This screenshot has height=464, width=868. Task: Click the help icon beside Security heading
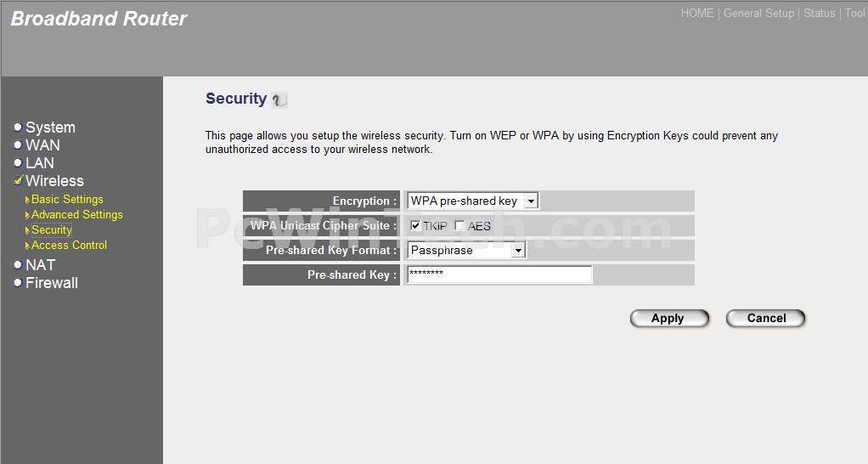click(279, 99)
